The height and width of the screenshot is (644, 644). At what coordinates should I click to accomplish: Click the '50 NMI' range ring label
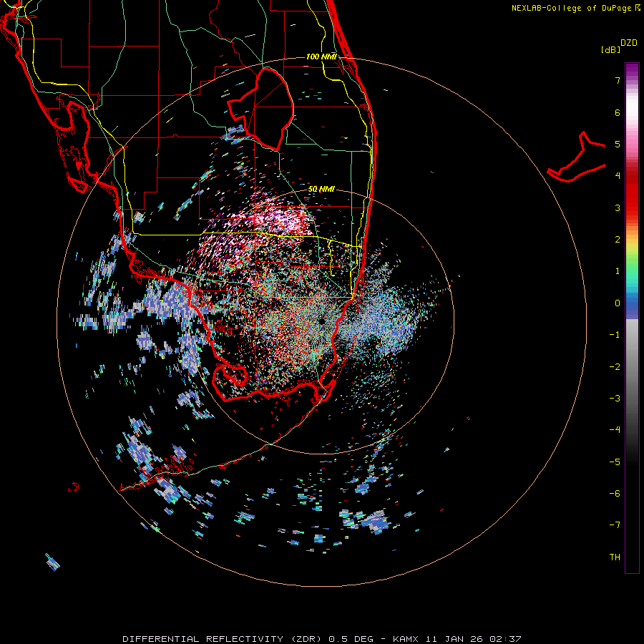(x=321, y=189)
